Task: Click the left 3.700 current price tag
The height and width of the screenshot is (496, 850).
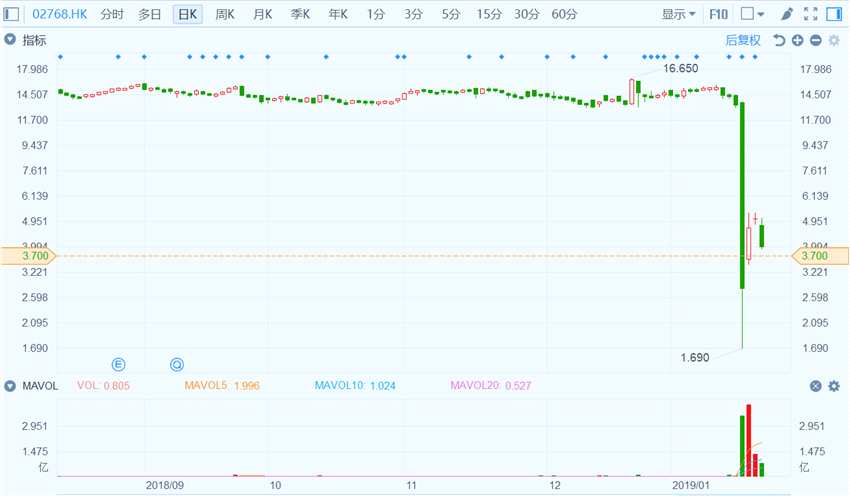Action: click(28, 256)
